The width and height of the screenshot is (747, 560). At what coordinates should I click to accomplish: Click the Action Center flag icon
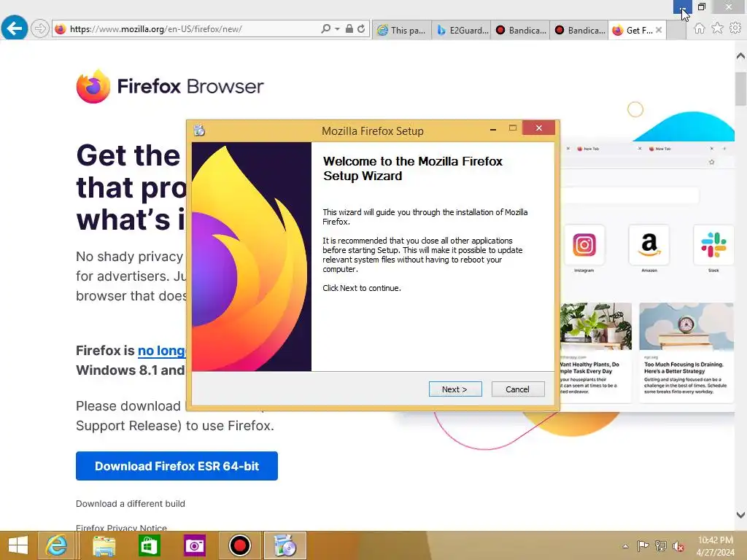[x=643, y=546]
